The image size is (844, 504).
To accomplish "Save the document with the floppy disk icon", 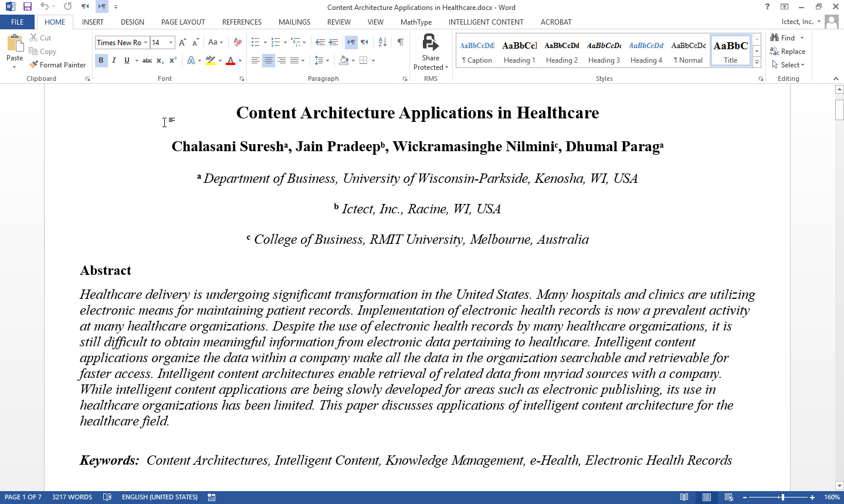I will click(x=28, y=7).
